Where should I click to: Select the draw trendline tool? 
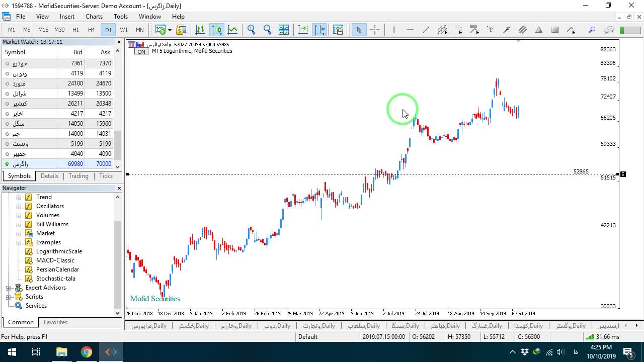click(x=426, y=30)
